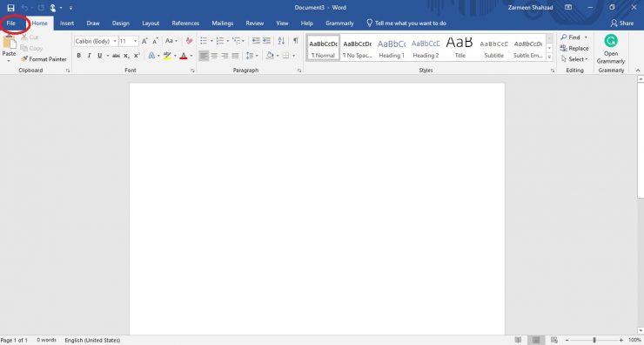Toggle Italic formatting
644x345 pixels.
pyautogui.click(x=89, y=56)
